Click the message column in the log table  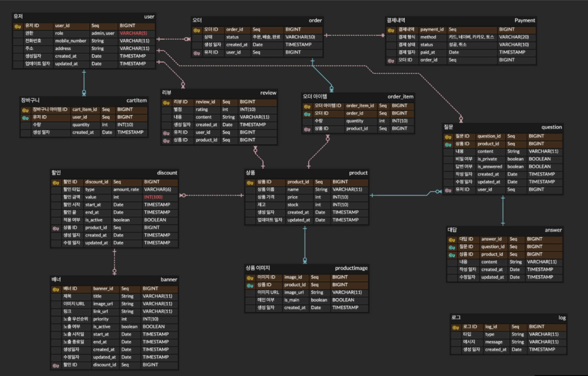494,342
